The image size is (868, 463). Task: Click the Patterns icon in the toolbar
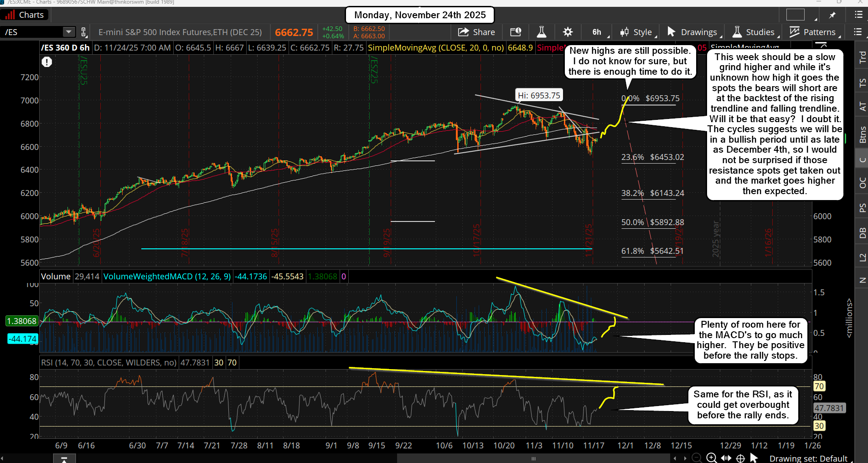[794, 32]
